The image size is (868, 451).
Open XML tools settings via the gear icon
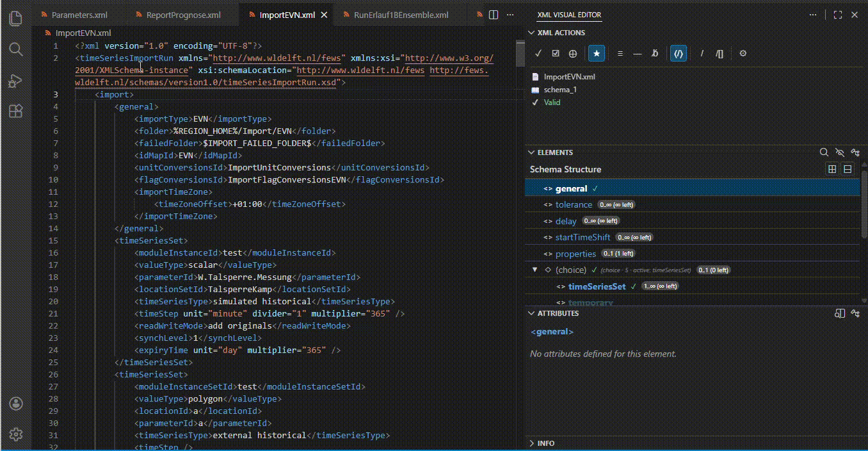743,53
